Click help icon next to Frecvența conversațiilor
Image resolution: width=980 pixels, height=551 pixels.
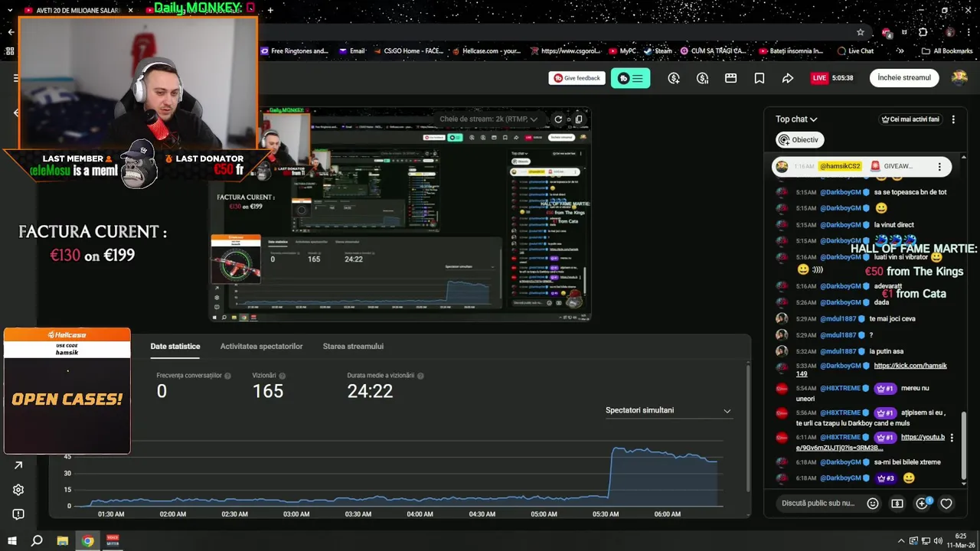(x=227, y=376)
